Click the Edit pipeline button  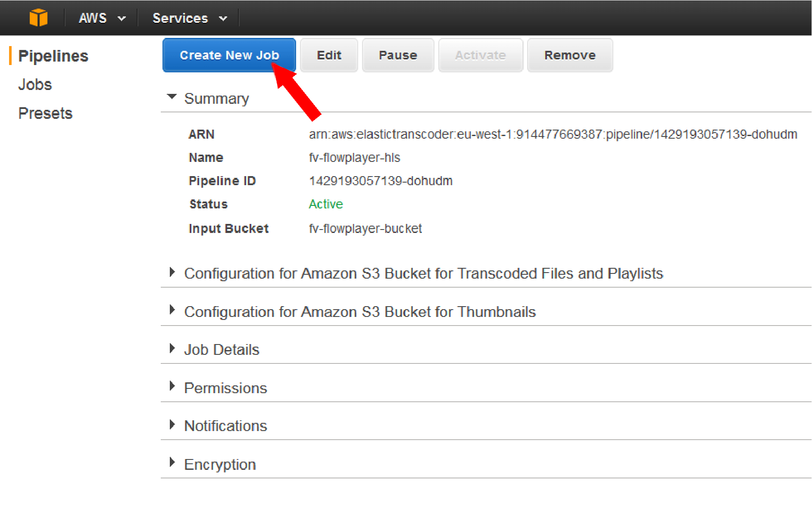tap(329, 55)
